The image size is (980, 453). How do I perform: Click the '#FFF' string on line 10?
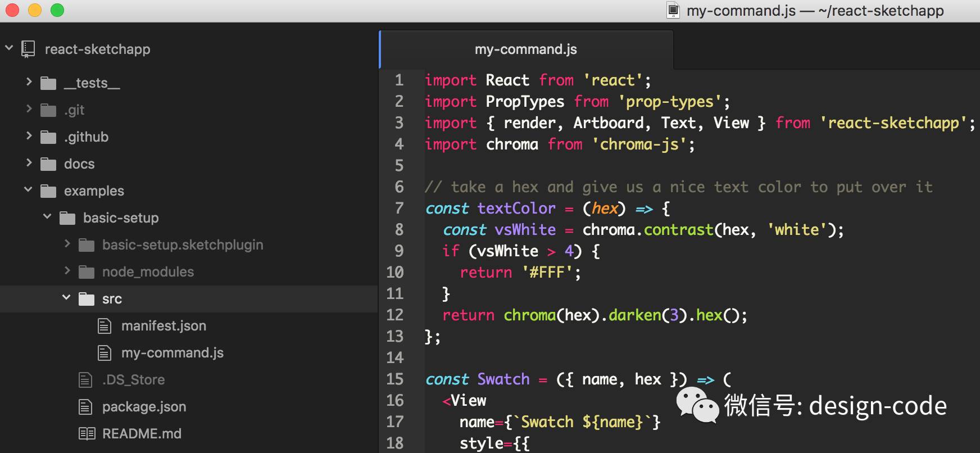[x=547, y=273]
